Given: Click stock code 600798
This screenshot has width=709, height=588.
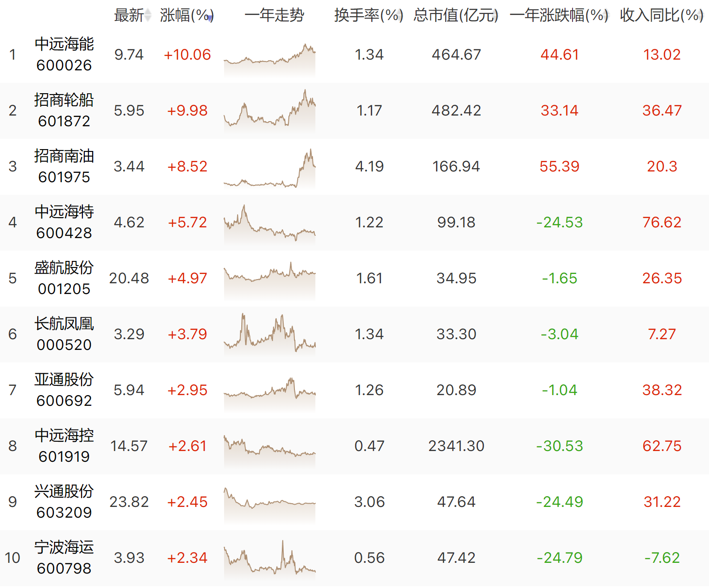Looking at the screenshot, I should pyautogui.click(x=64, y=568).
